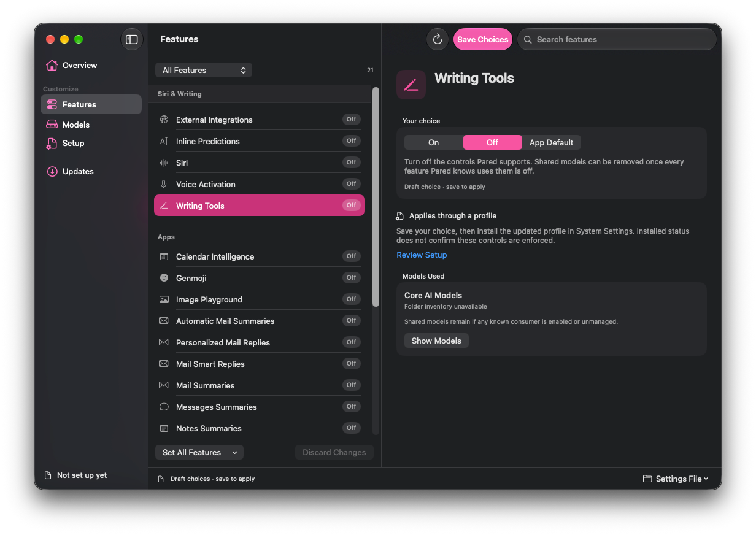Click the Save Choices button

(x=483, y=39)
